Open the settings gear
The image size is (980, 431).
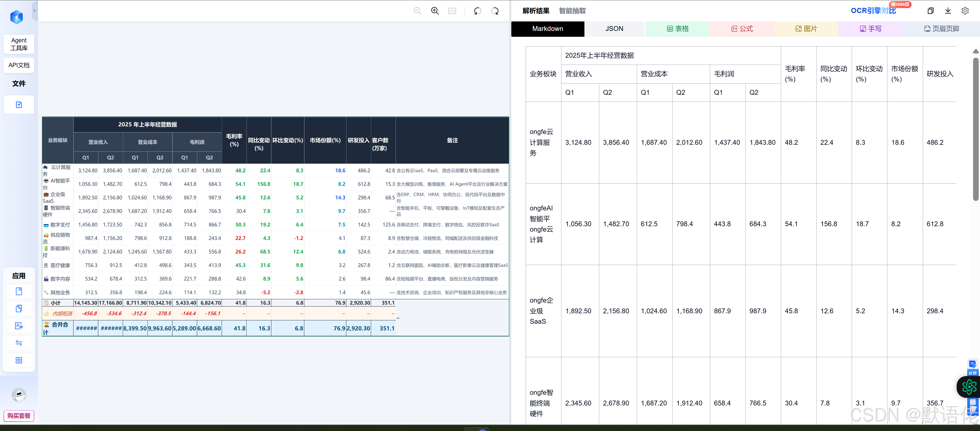pyautogui.click(x=965, y=11)
